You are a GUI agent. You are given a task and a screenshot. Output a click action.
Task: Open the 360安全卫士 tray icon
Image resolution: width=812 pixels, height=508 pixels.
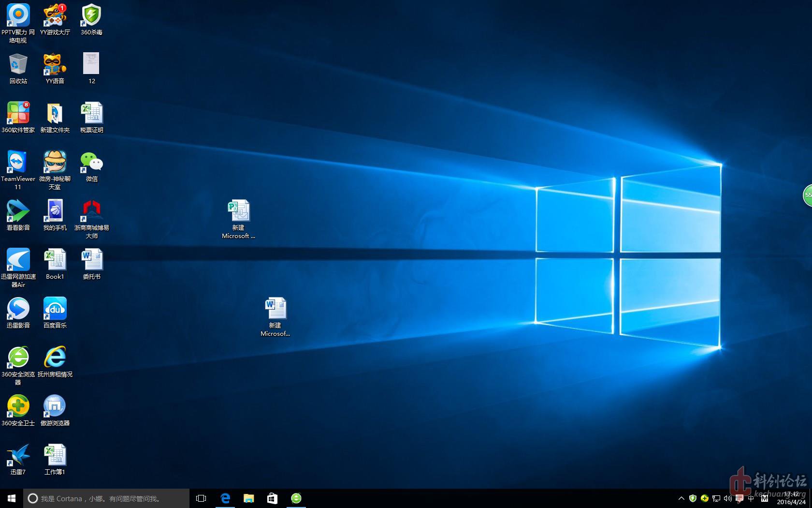pyautogui.click(x=705, y=498)
